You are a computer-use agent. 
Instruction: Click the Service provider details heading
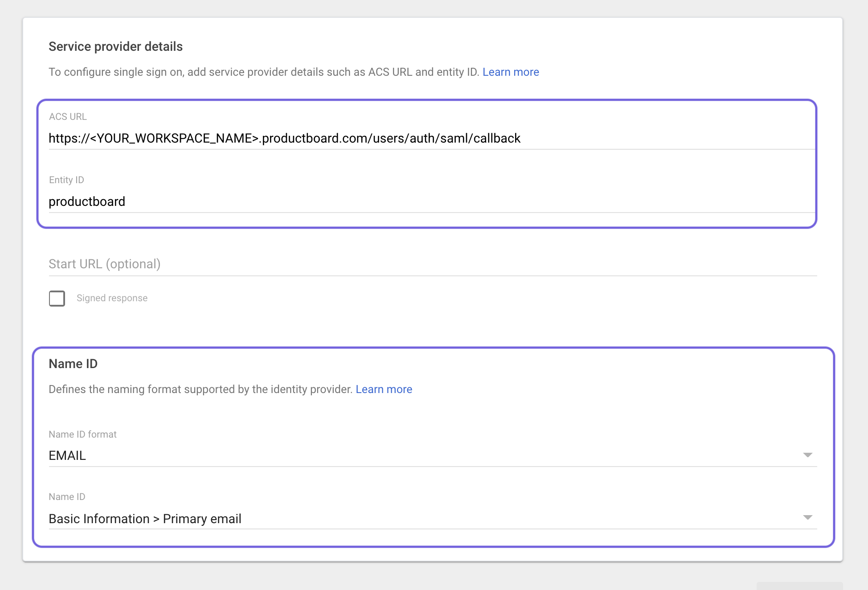pos(115,46)
